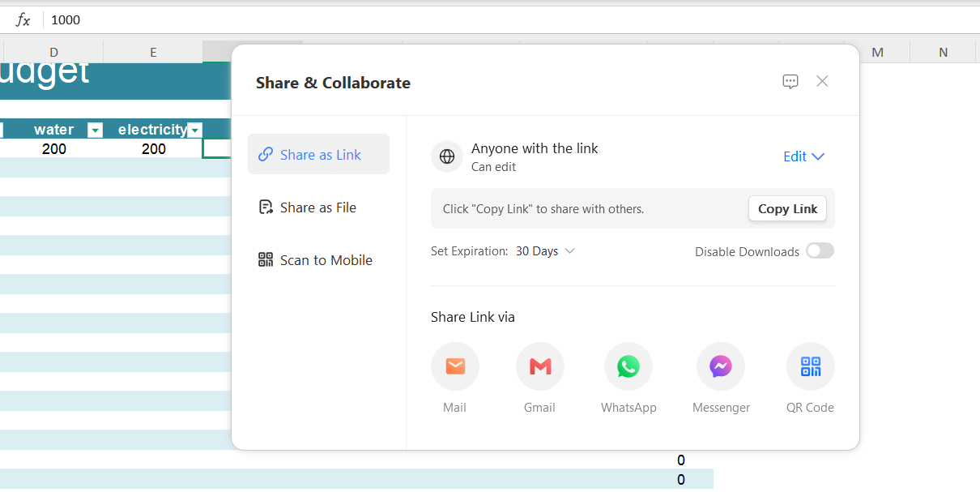Image resolution: width=980 pixels, height=492 pixels.
Task: Select column M header
Action: point(877,52)
